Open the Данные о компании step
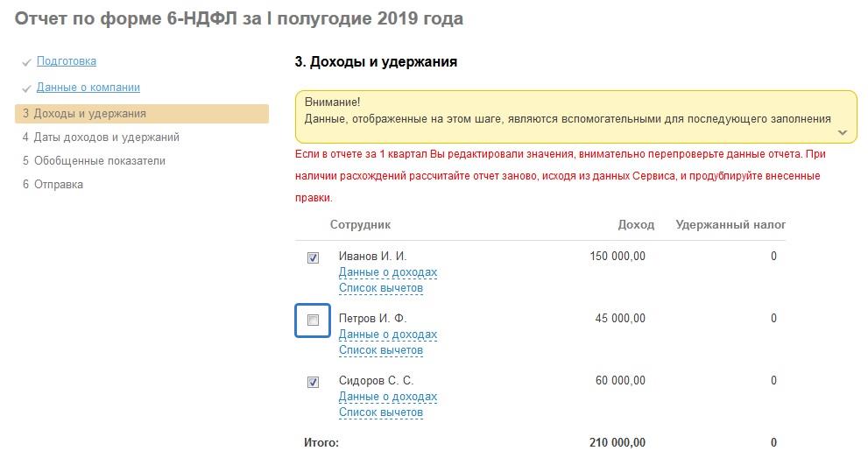 click(x=88, y=88)
